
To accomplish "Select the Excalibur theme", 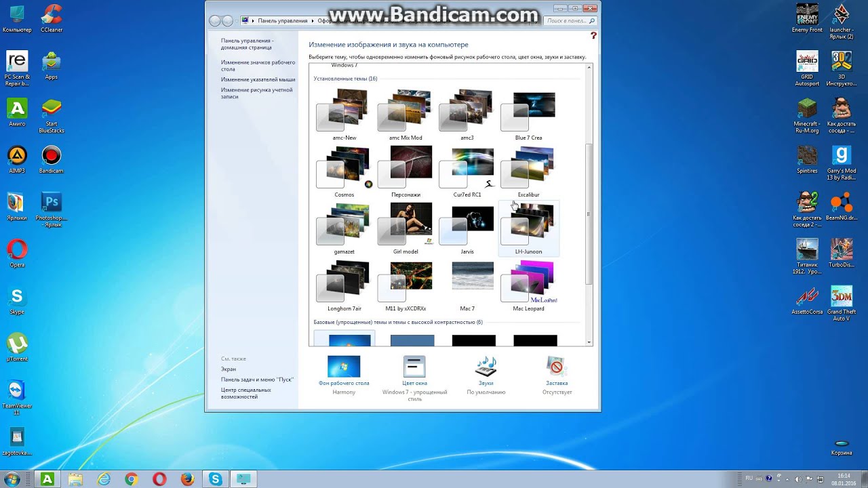I will 528,171.
